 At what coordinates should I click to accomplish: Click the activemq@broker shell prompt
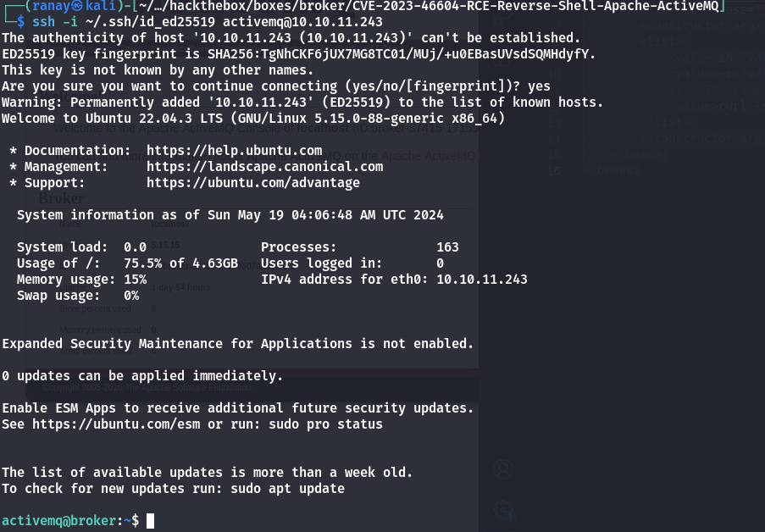(69, 521)
